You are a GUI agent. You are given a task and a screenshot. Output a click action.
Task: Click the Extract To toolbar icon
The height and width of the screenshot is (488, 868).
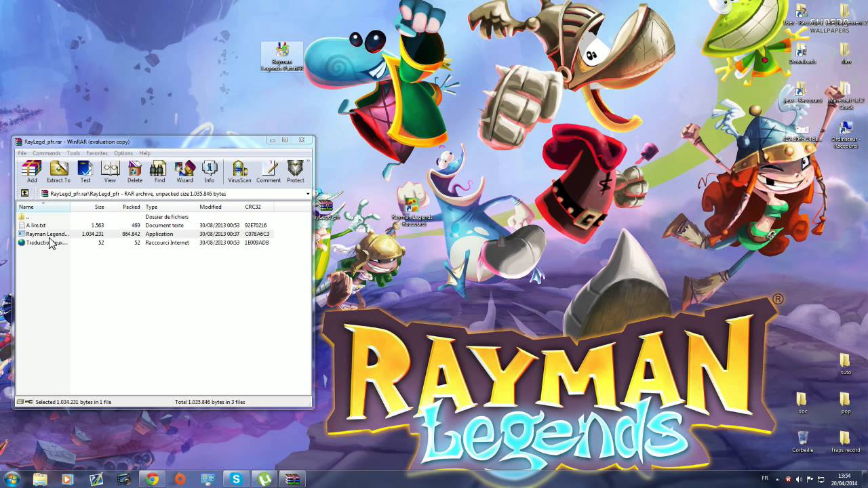[58, 171]
